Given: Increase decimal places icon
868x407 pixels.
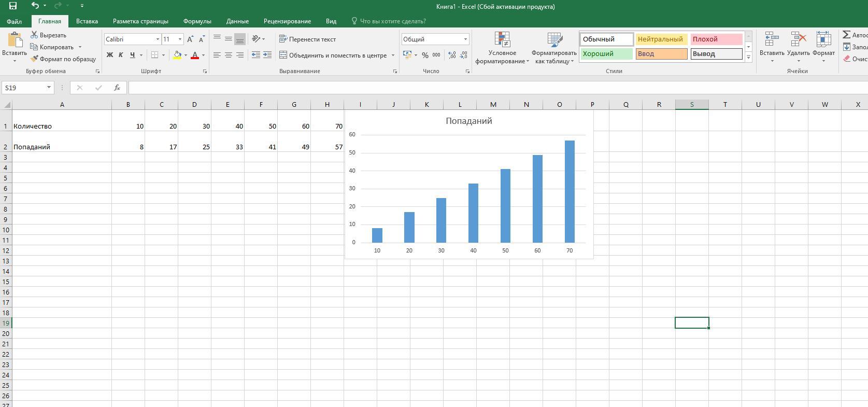Looking at the screenshot, I should coord(452,55).
